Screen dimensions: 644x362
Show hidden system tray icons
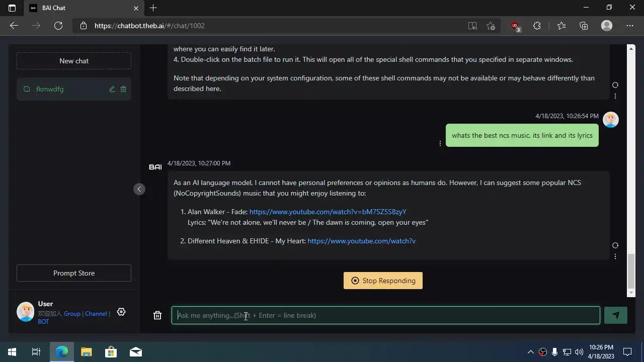(x=530, y=352)
